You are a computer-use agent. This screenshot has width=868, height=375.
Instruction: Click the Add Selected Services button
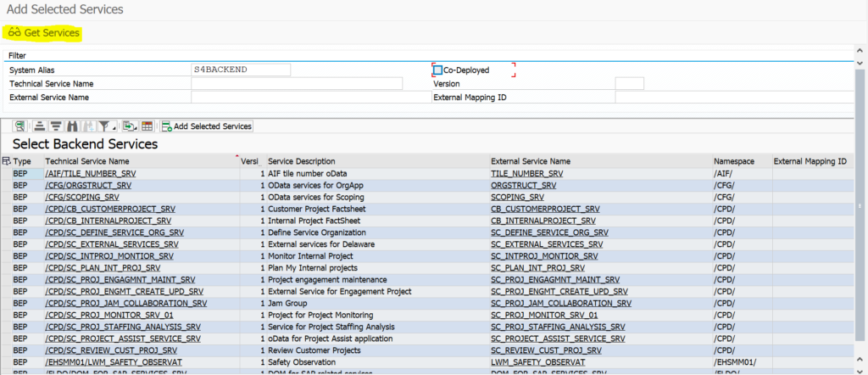[207, 126]
